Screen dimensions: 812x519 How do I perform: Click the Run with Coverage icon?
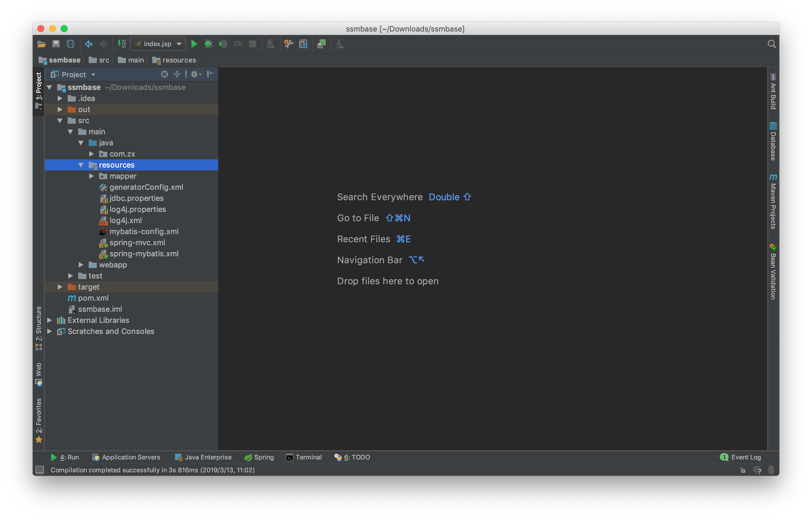pyautogui.click(x=223, y=44)
